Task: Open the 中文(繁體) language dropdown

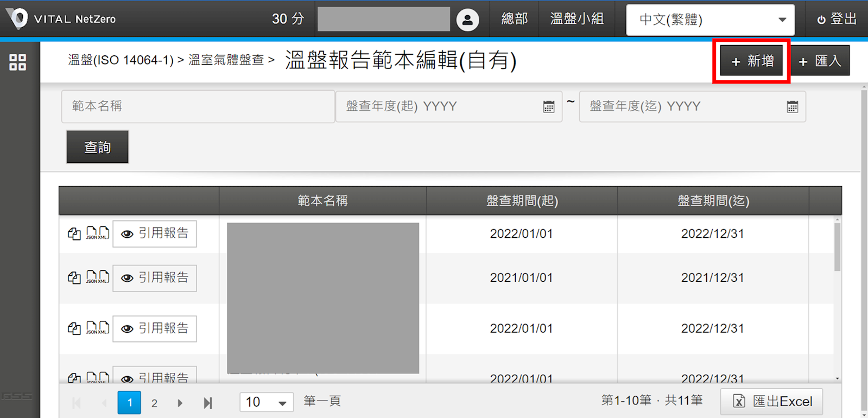Action: [x=710, y=20]
